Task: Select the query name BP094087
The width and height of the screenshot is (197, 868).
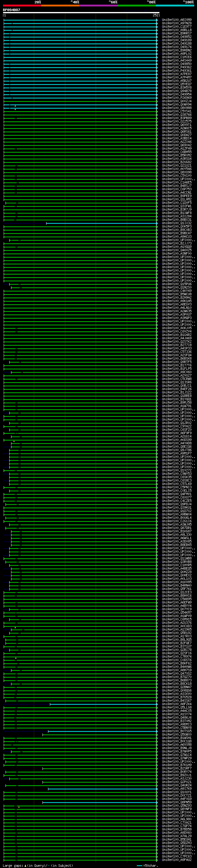Action: pos(11,10)
